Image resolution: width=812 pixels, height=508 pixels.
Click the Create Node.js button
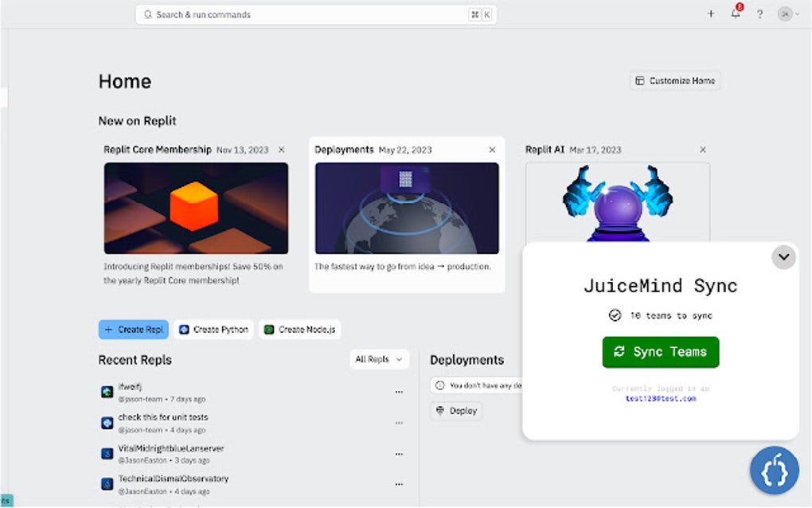(x=300, y=330)
